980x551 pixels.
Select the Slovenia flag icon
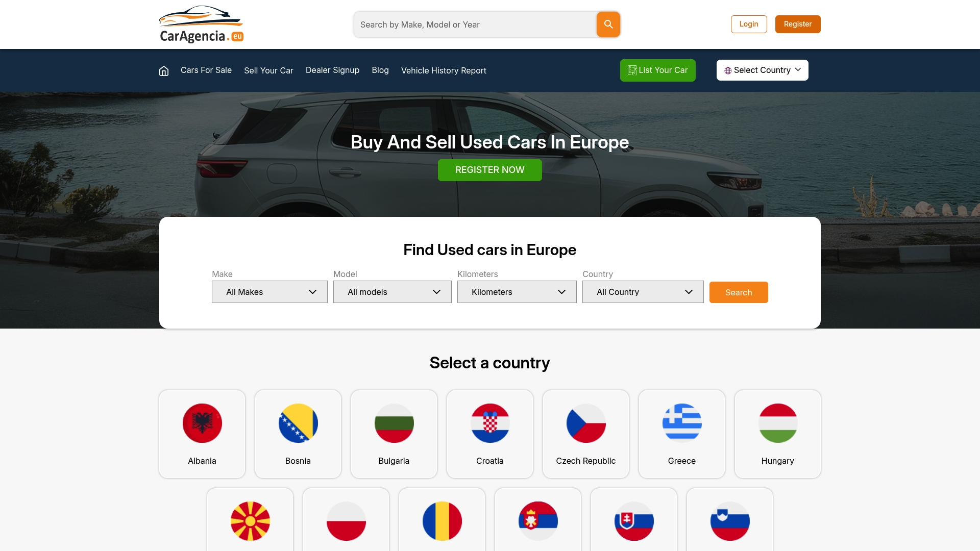tap(730, 521)
